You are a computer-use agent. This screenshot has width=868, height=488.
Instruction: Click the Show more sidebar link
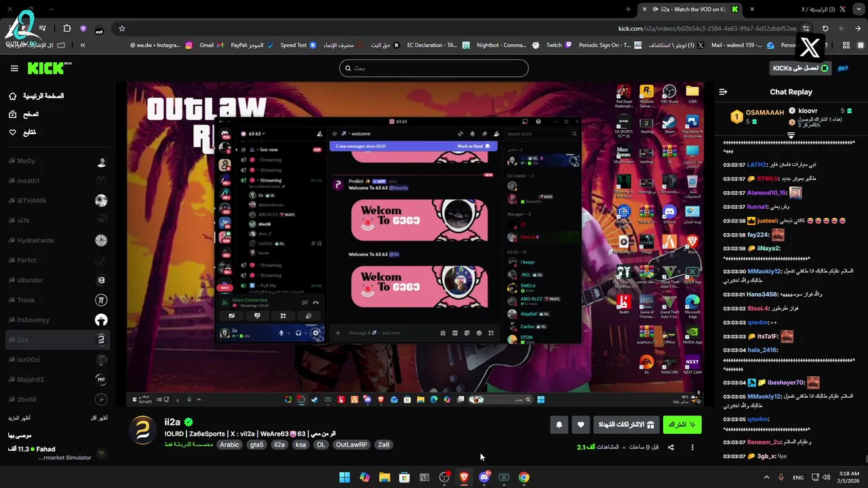(x=19, y=418)
